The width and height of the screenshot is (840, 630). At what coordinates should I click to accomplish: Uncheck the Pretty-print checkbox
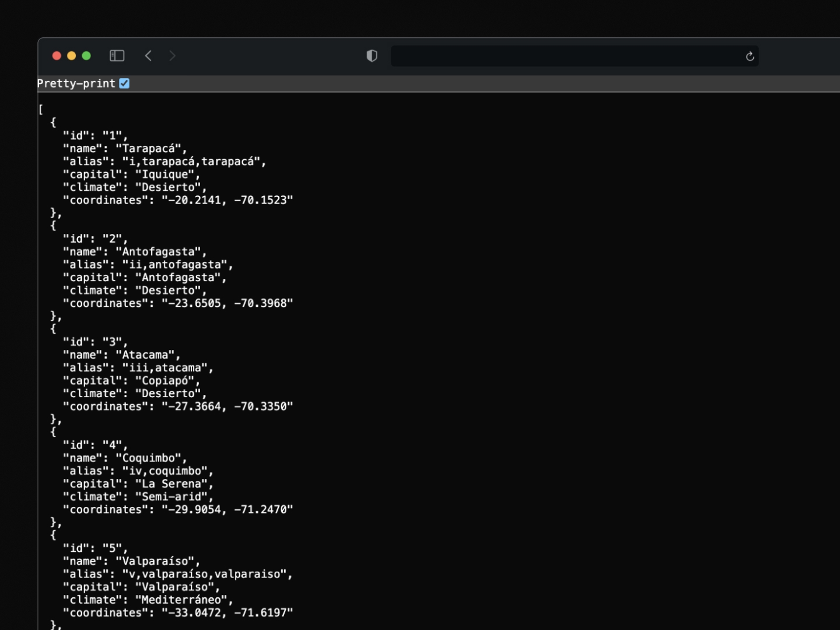point(124,83)
